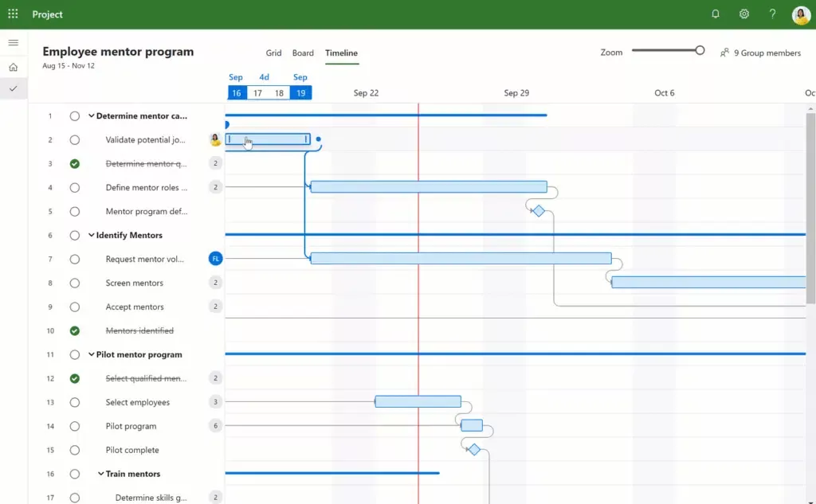Viewport: 816px width, 504px height.
Task: Select the checkmark icon in sidebar
Action: pyautogui.click(x=14, y=88)
